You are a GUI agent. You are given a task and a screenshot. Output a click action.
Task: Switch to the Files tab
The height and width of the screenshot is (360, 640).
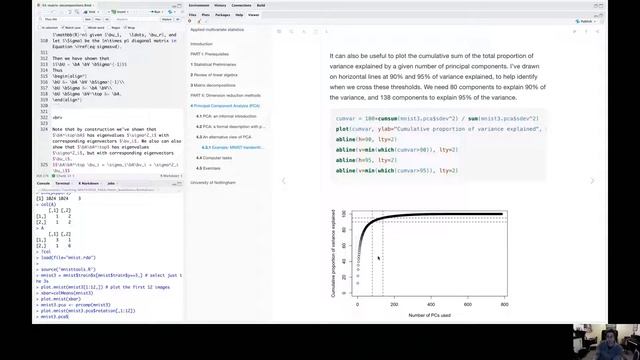pyautogui.click(x=192, y=15)
